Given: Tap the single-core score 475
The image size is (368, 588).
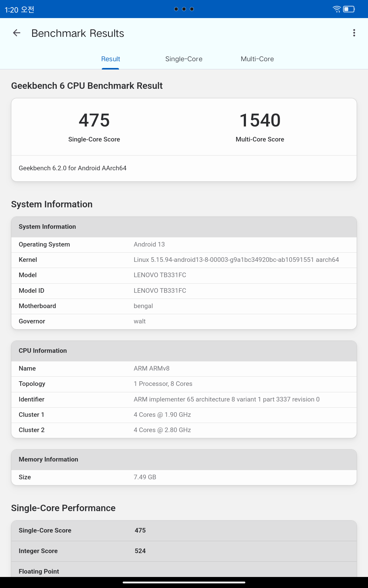Looking at the screenshot, I should pyautogui.click(x=94, y=120).
